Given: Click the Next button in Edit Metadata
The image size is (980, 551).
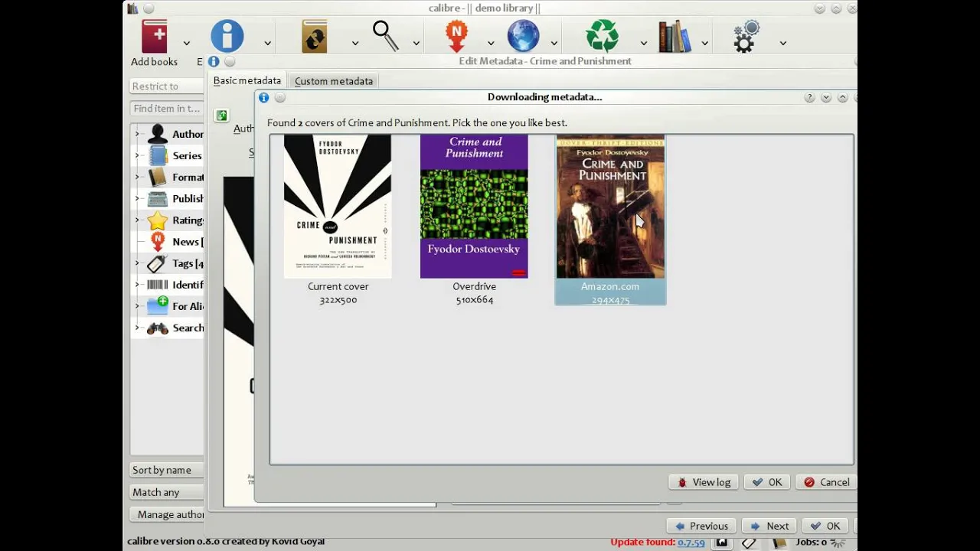Looking at the screenshot, I should click(x=769, y=526).
